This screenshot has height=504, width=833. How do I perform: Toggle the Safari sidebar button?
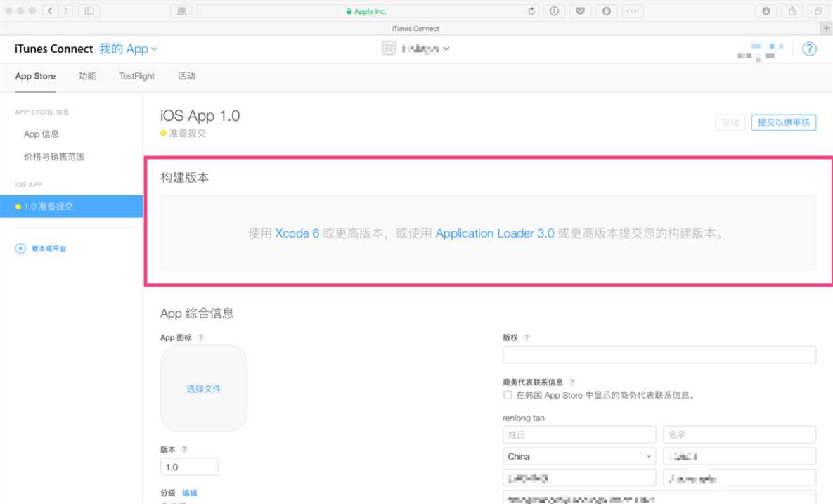click(89, 11)
